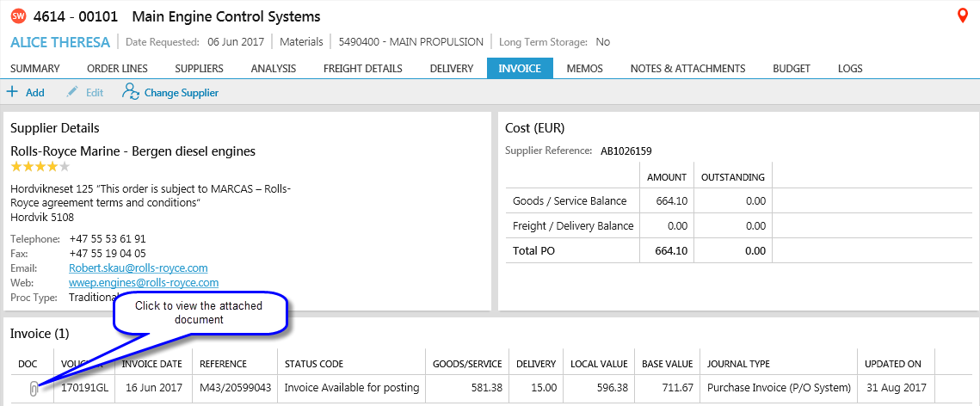
Task: Click the Add plus button
Action: pyautogui.click(x=25, y=92)
